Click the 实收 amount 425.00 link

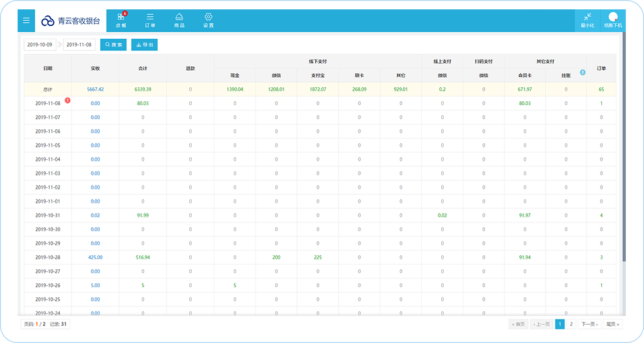point(95,258)
